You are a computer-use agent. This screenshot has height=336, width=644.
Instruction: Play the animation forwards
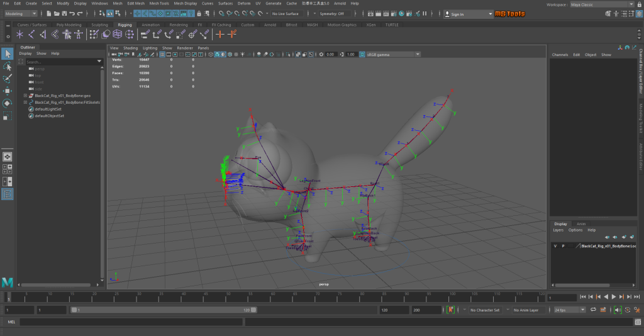point(614,296)
